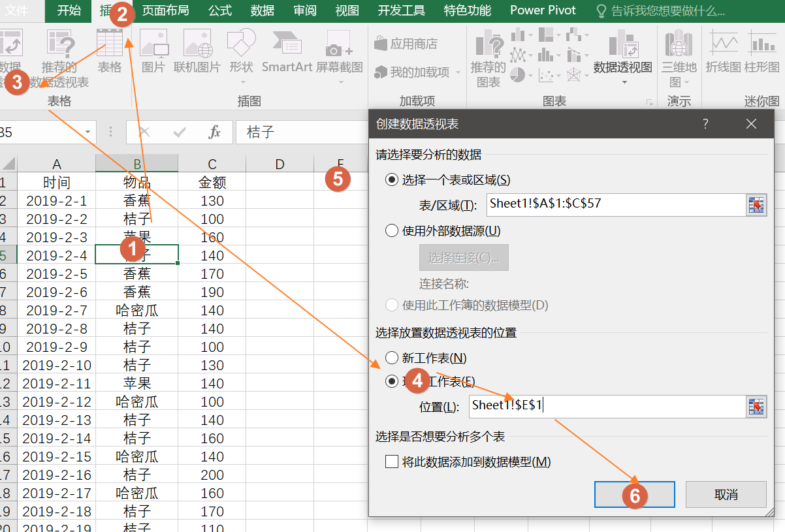Viewport: 785px width, 532px height.
Task: Open 推荐的图表 recommended charts
Action: [488, 59]
